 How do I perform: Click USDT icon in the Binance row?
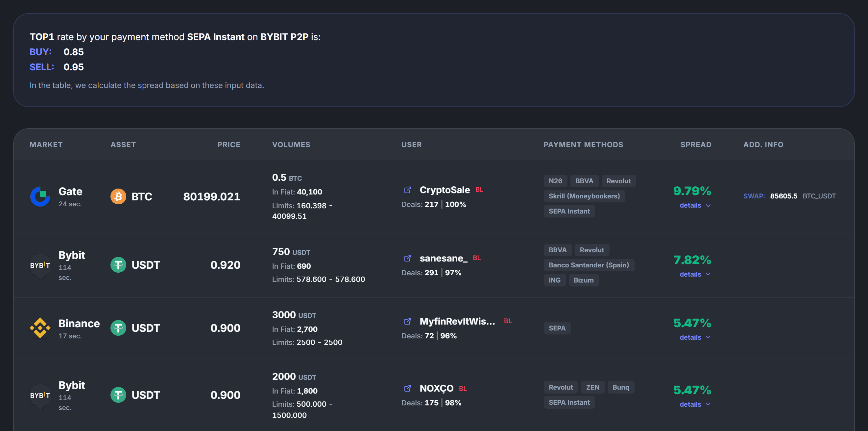tap(118, 328)
